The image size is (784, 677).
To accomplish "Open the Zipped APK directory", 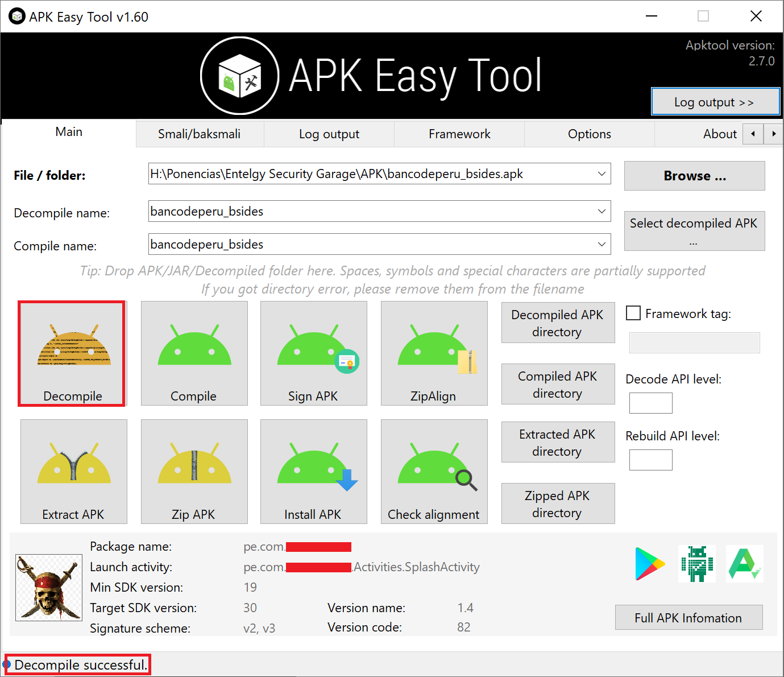I will [558, 503].
